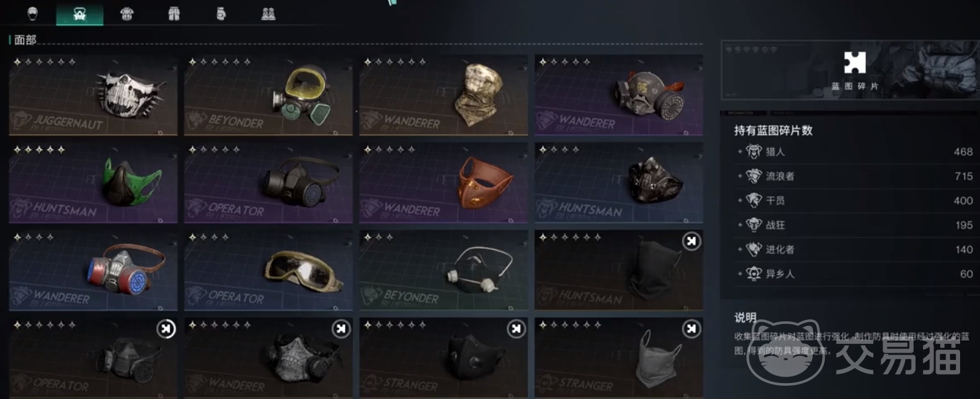
Task: Switch to the torso armor vest tab
Action: pos(127,13)
